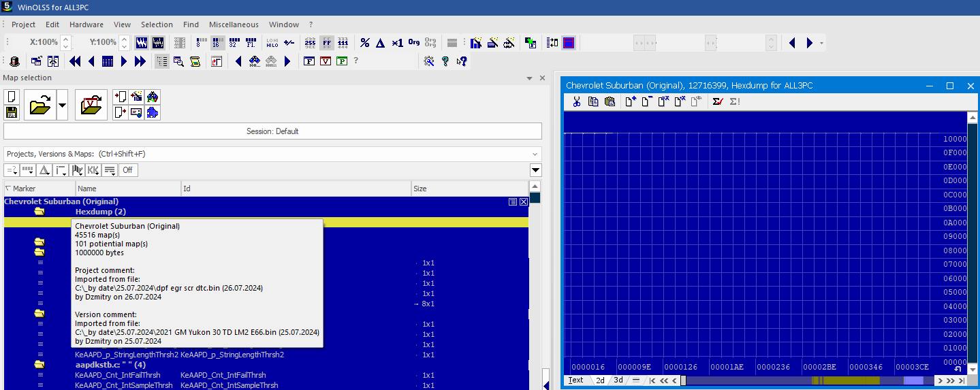Click the save floppy disk icon
Image resolution: width=980 pixels, height=390 pixels.
tap(12, 112)
